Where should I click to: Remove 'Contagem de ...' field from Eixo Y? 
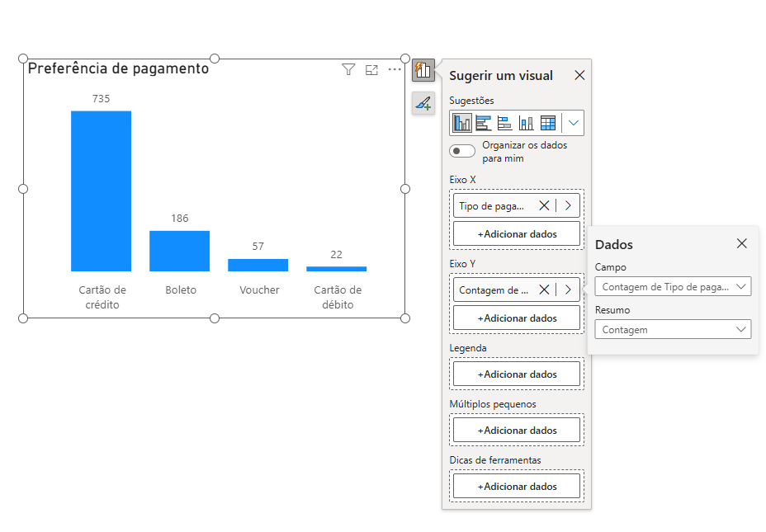pos(544,290)
